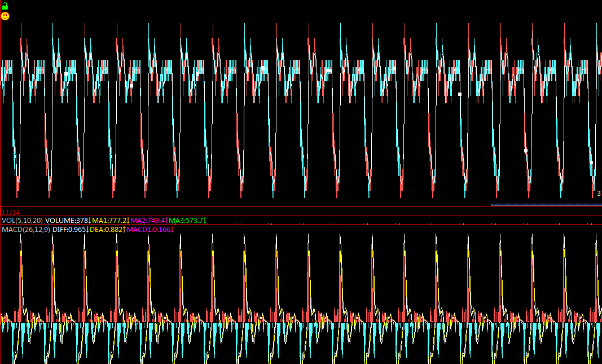Click the red 11/14 date label
This screenshot has height=364, width=602.
(x=10, y=212)
